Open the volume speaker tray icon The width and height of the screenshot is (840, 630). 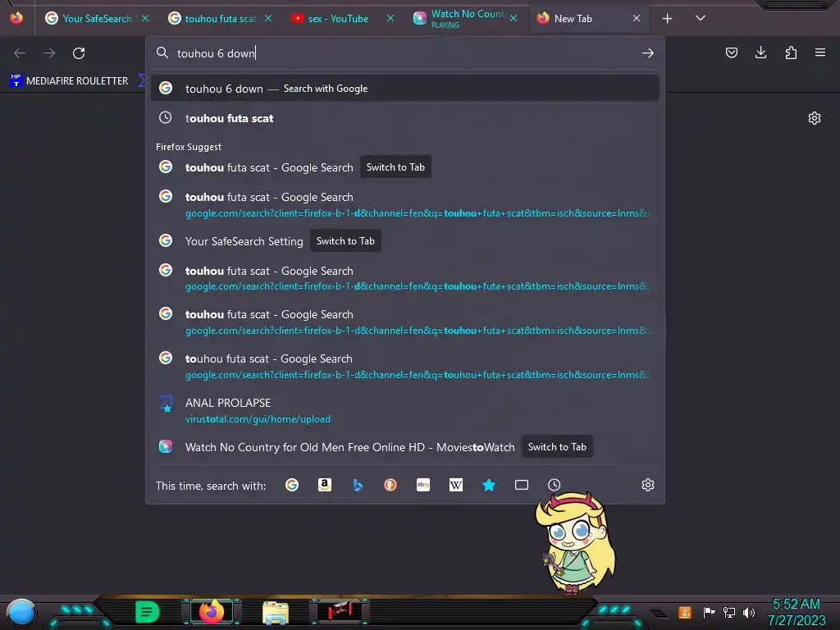pos(748,612)
